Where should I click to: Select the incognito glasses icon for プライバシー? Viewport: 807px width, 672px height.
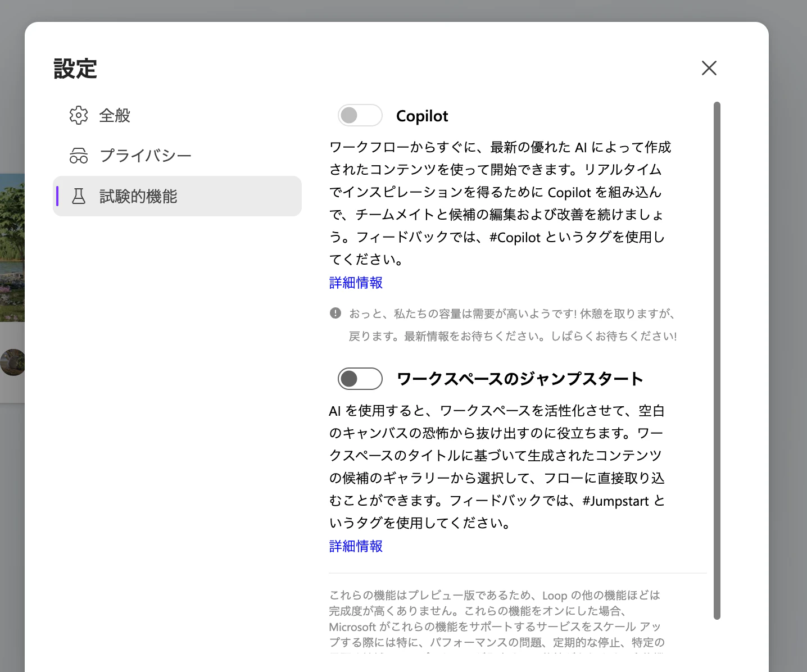coord(79,156)
